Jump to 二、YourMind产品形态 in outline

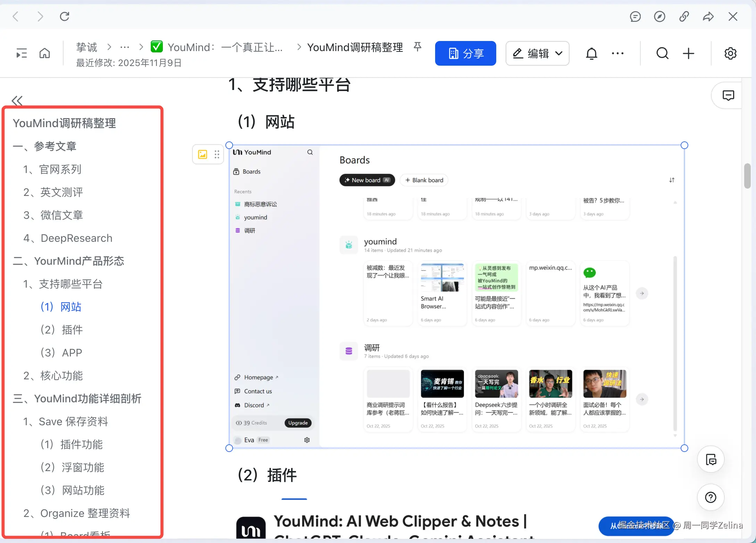(68, 261)
